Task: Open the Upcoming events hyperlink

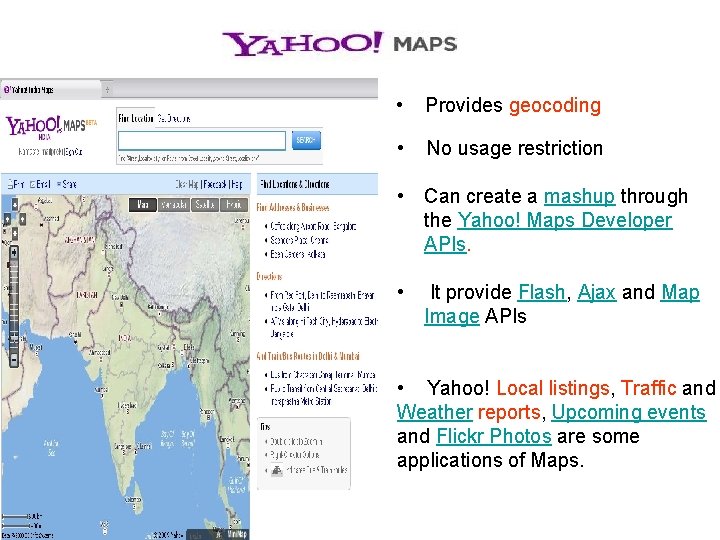Action: click(x=629, y=412)
